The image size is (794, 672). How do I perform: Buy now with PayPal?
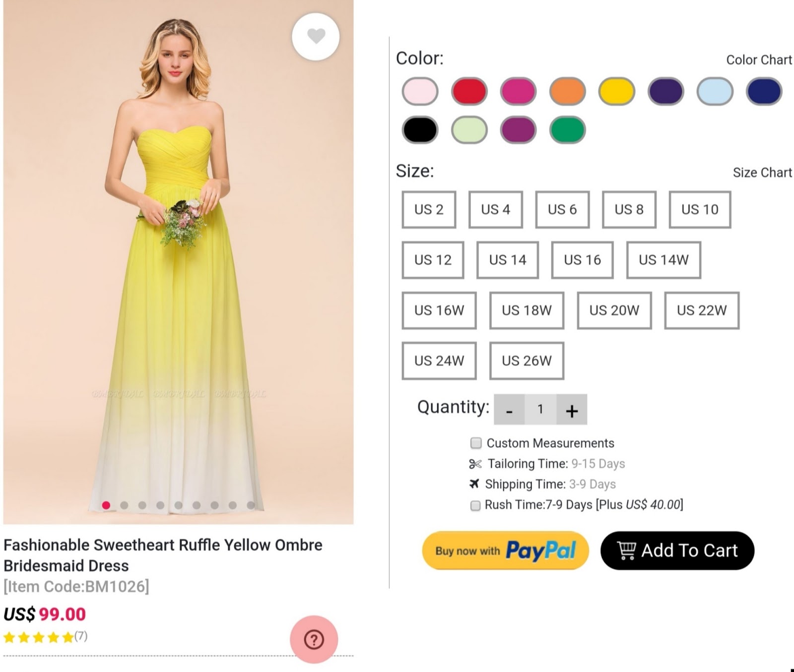tap(505, 550)
